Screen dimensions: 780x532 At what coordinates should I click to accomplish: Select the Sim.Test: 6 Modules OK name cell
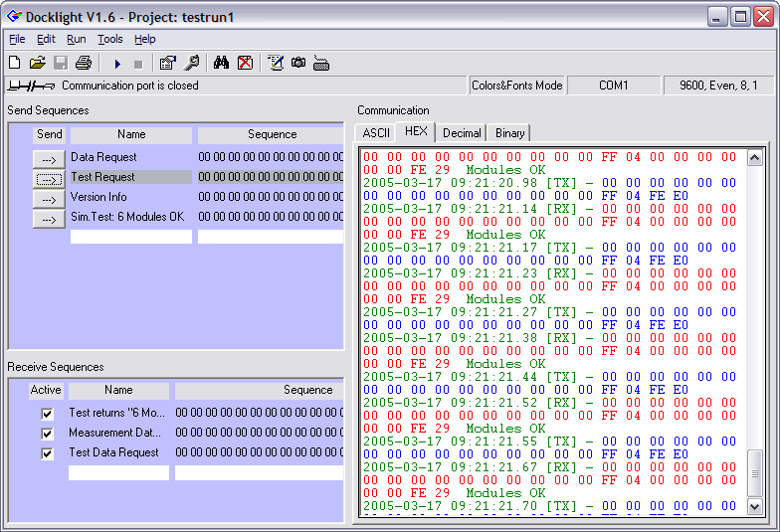point(131,217)
